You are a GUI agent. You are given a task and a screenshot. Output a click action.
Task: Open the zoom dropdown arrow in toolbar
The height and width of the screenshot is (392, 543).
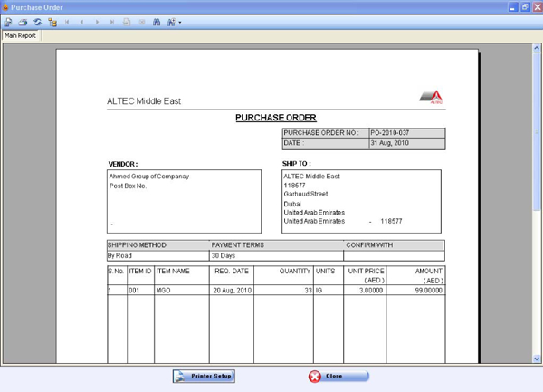tap(180, 23)
